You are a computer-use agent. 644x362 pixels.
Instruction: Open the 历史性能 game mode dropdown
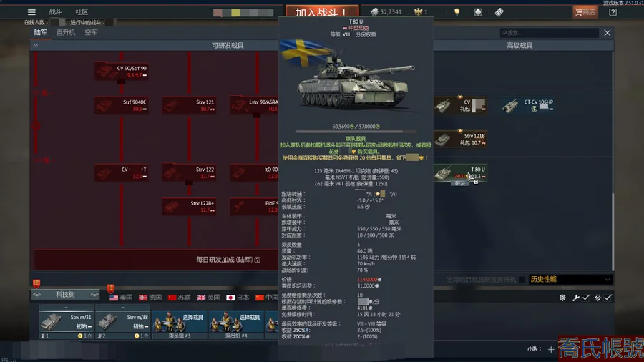[x=570, y=280]
